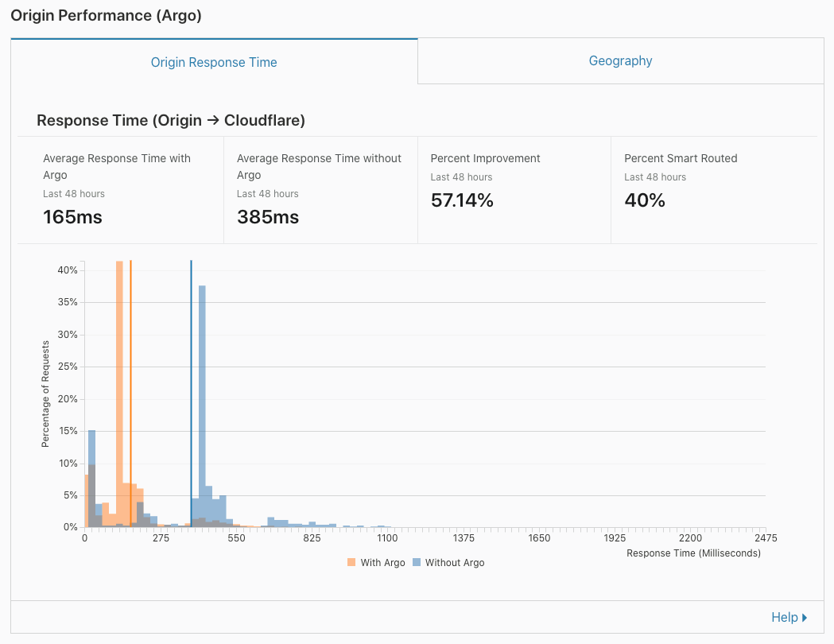Click Average Response Time with Argo heading

pyautogui.click(x=117, y=166)
